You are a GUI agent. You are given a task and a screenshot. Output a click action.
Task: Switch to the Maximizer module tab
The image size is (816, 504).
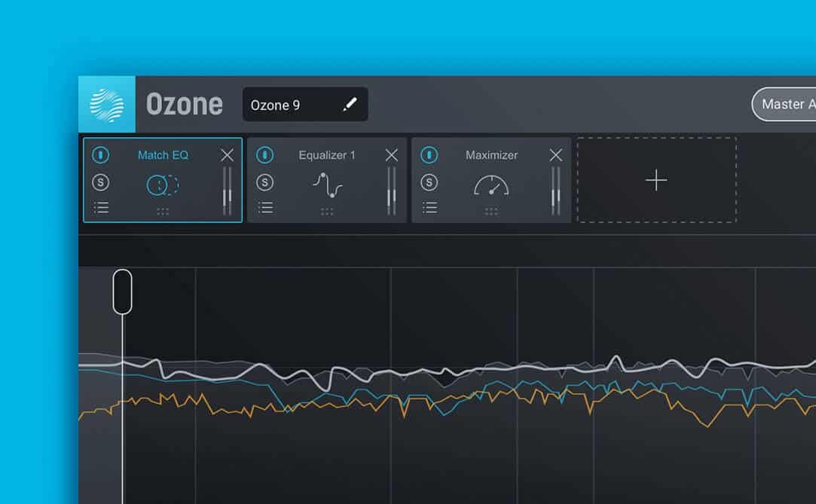click(491, 155)
